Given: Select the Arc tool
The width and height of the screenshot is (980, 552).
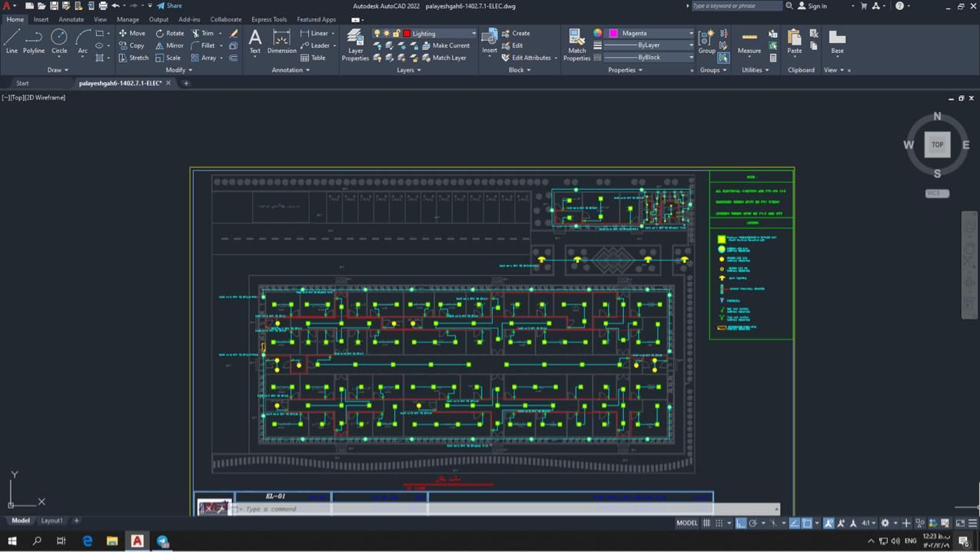Looking at the screenshot, I should [82, 42].
